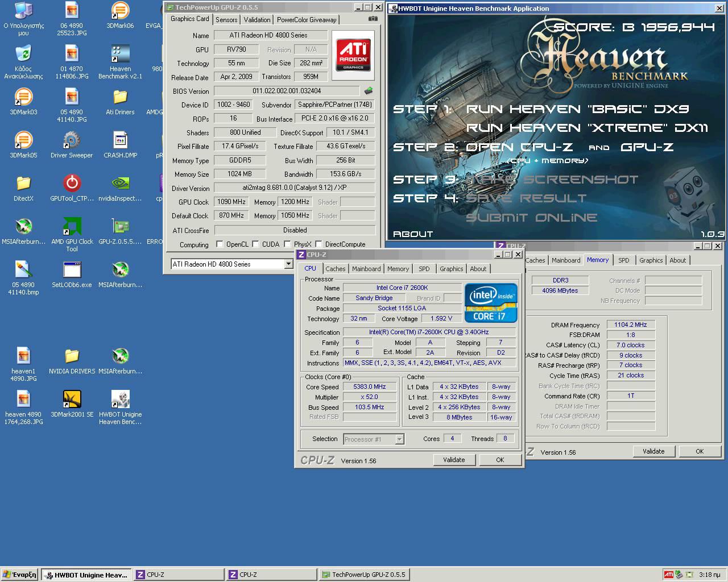Toggle the CUDA checkbox in GPU-Z

pos(256,244)
